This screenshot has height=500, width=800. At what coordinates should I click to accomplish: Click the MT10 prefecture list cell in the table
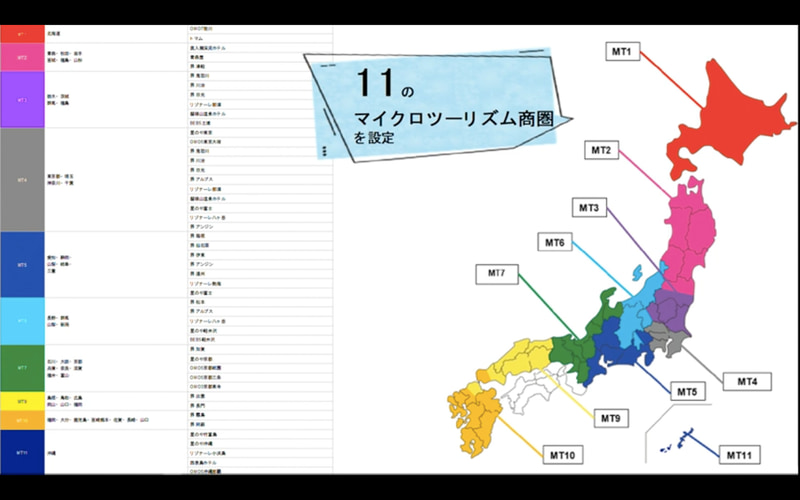[116, 420]
